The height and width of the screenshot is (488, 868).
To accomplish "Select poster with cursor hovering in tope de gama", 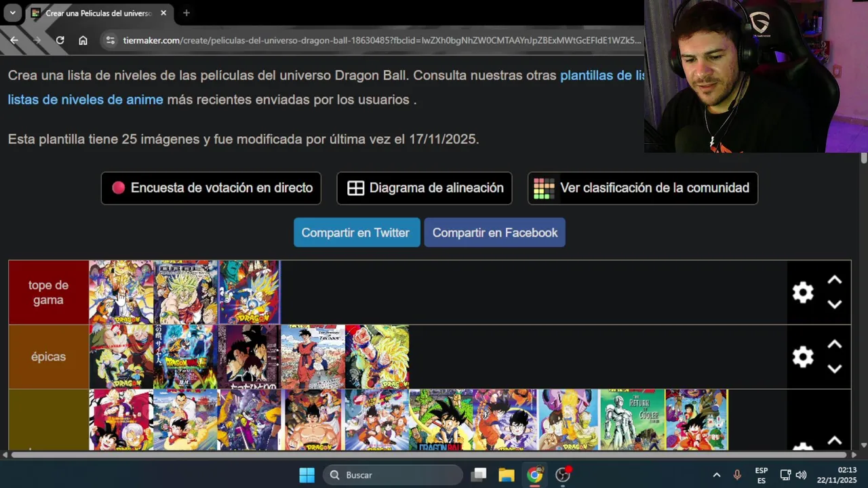I will (x=121, y=292).
